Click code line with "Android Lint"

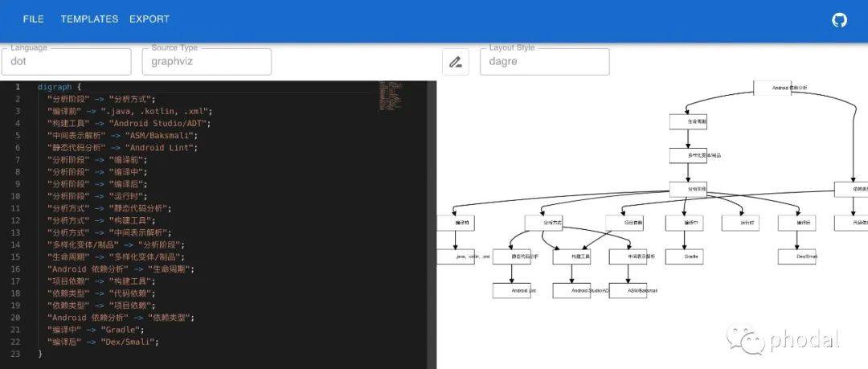point(122,148)
